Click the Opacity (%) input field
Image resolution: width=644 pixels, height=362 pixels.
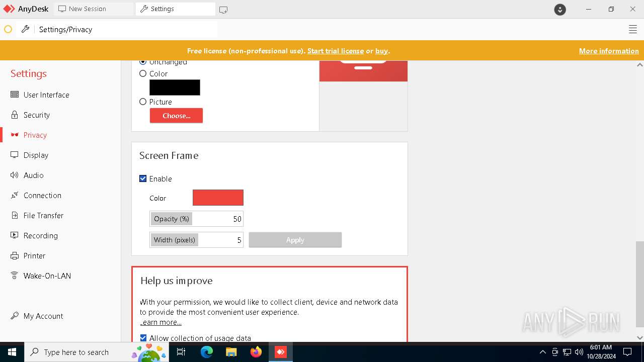point(196,219)
